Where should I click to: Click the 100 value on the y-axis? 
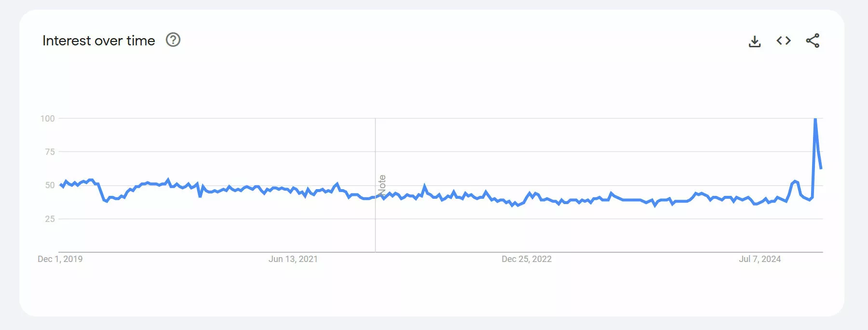pos(48,119)
